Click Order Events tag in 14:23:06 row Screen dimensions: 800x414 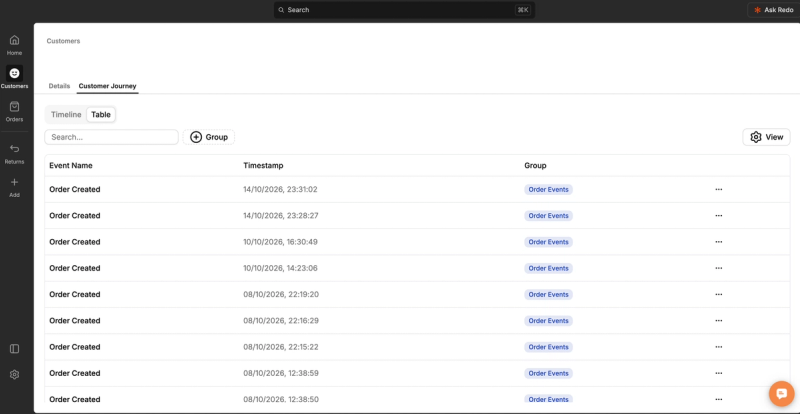pyautogui.click(x=548, y=268)
